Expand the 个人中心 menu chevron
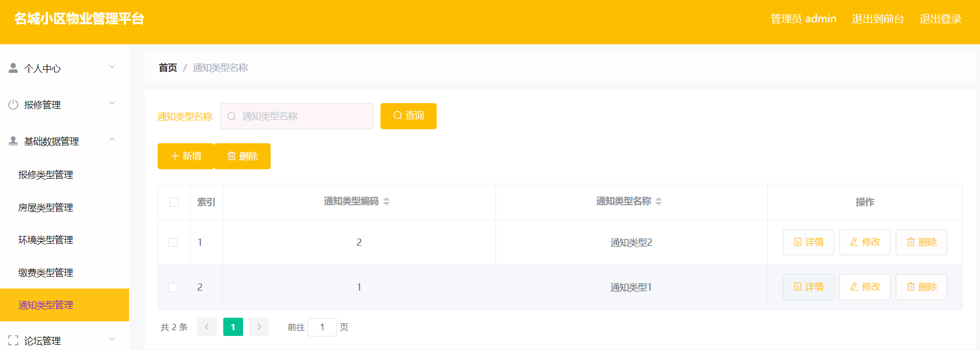The width and height of the screenshot is (980, 350). [112, 67]
